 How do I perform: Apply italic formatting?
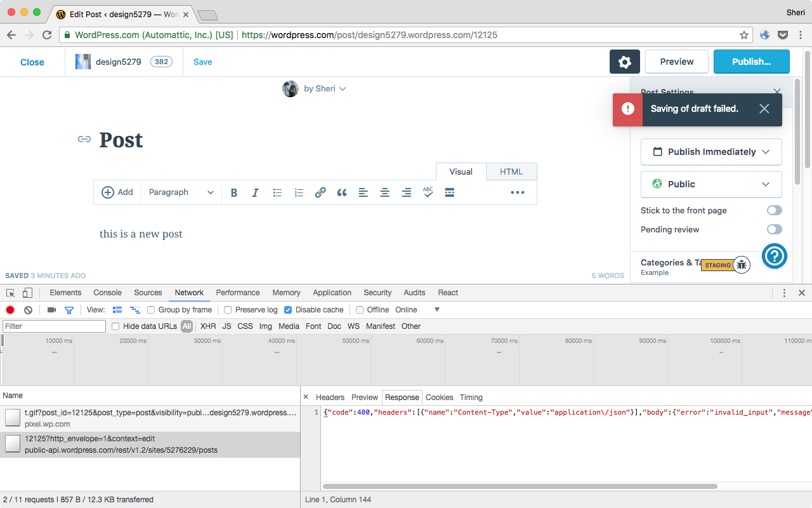(x=256, y=192)
